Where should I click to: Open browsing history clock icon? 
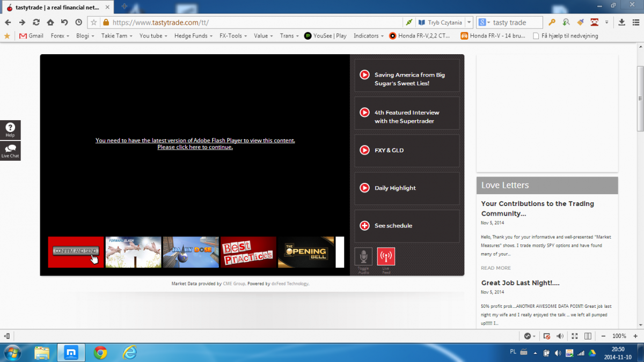coord(78,23)
